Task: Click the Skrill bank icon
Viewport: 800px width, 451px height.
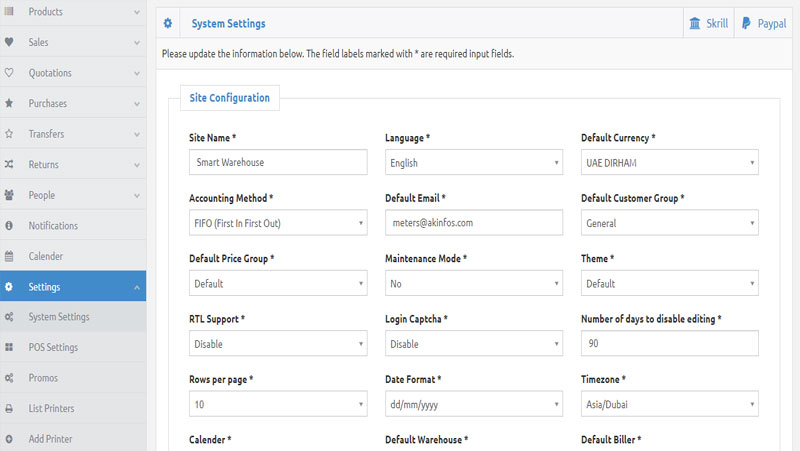Action: coord(695,23)
